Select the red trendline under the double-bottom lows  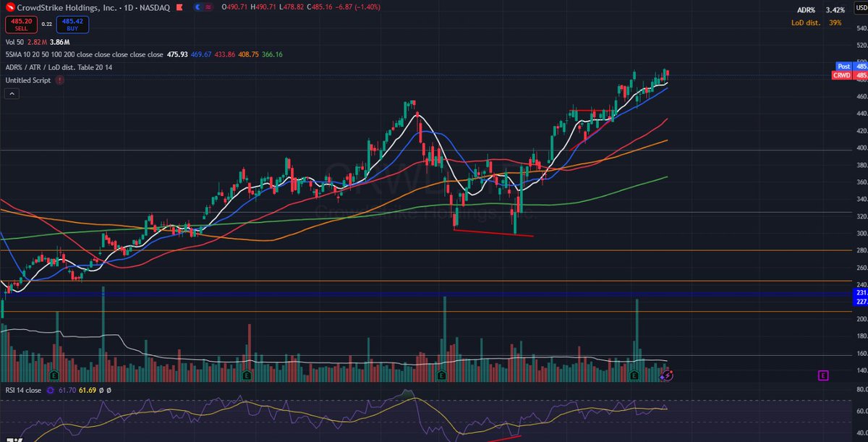493,232
